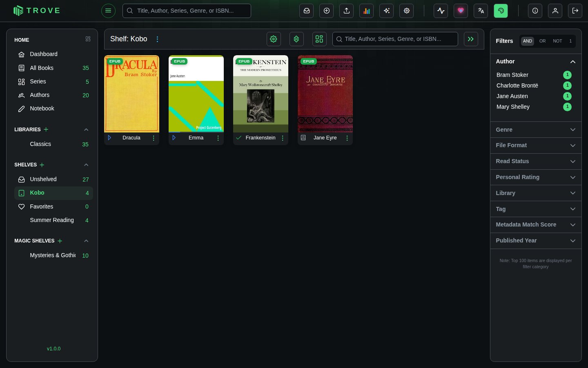Select the AND filter mode
The height and width of the screenshot is (368, 588).
(x=528, y=41)
